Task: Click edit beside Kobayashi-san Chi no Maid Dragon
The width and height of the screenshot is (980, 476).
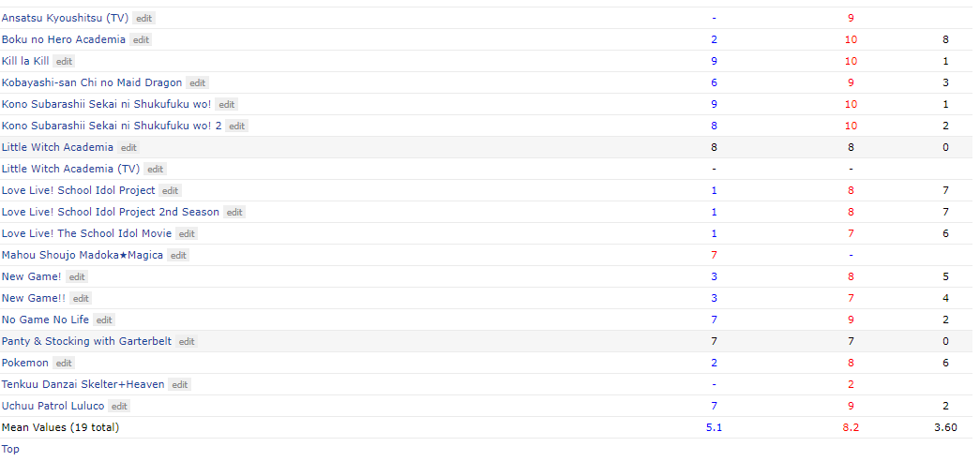Action: pyautogui.click(x=198, y=83)
